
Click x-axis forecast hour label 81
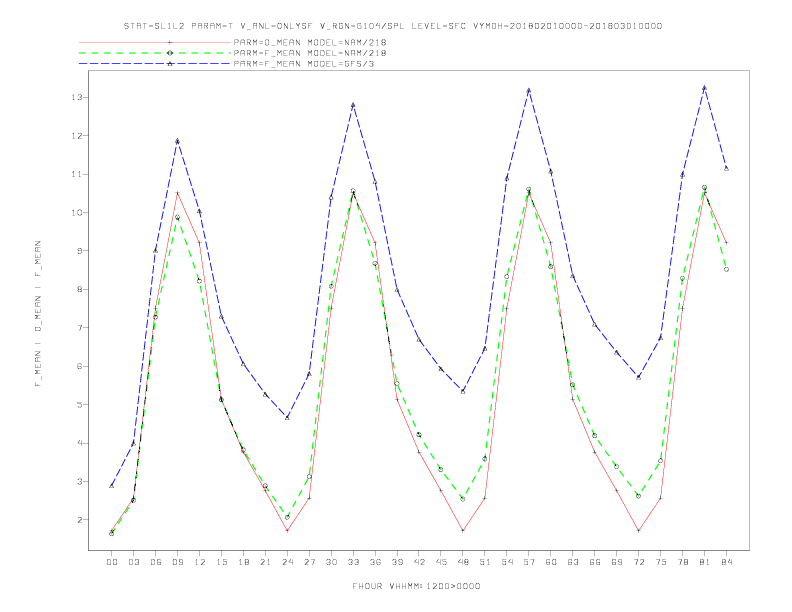click(x=705, y=562)
